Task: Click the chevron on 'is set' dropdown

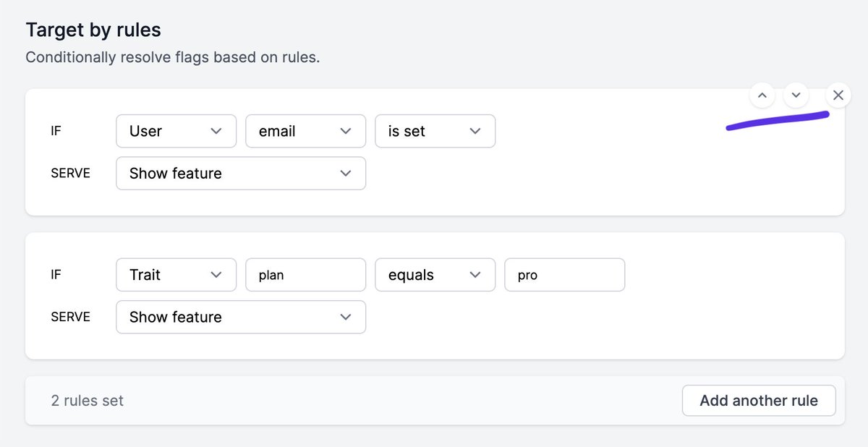Action: click(x=475, y=131)
